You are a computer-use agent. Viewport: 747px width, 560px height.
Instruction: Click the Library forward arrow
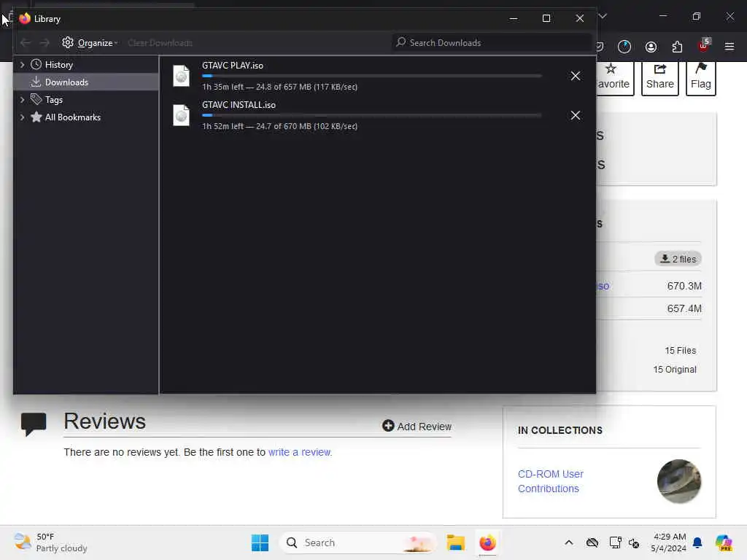coord(44,43)
